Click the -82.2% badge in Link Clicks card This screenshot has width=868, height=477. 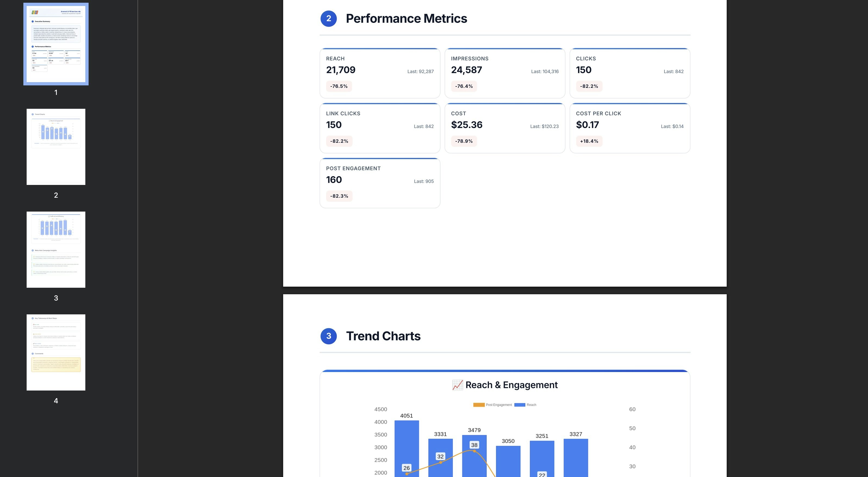coord(339,141)
